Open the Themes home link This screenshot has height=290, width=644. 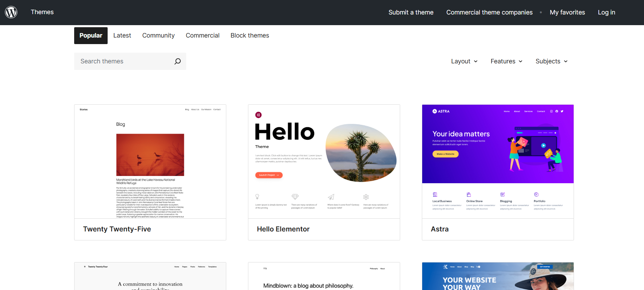42,12
